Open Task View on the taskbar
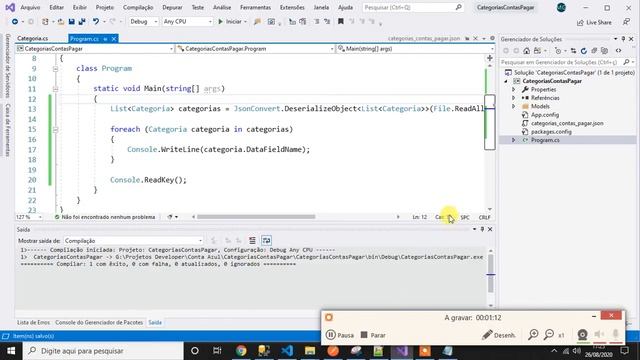 click(x=217, y=351)
